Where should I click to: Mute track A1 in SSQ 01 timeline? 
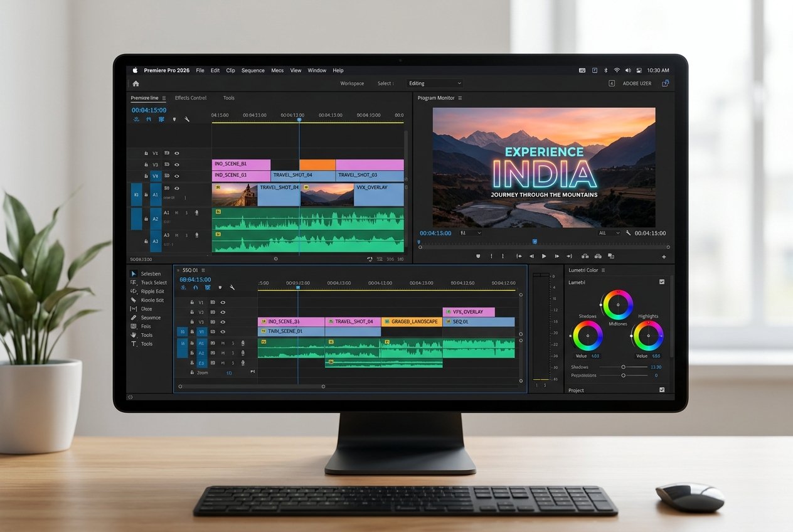223,343
